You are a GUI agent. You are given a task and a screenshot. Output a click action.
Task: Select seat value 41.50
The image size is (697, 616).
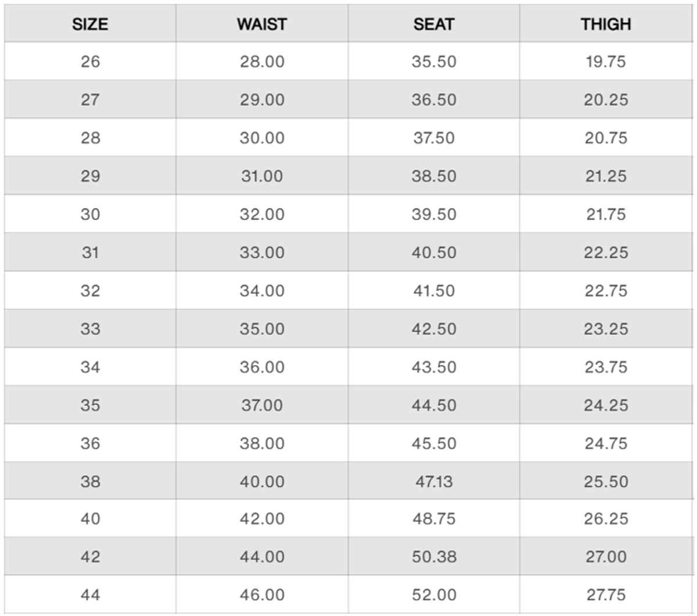tap(434, 291)
